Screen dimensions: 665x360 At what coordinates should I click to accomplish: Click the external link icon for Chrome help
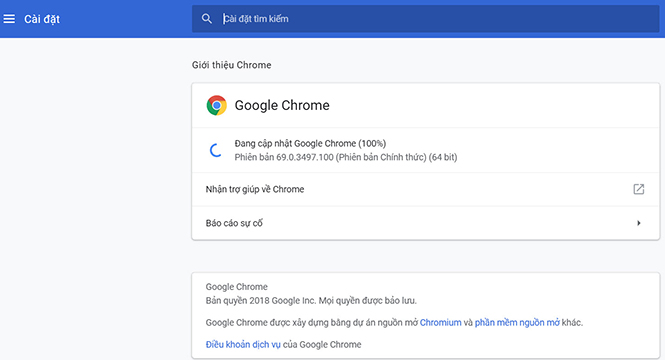(x=639, y=189)
